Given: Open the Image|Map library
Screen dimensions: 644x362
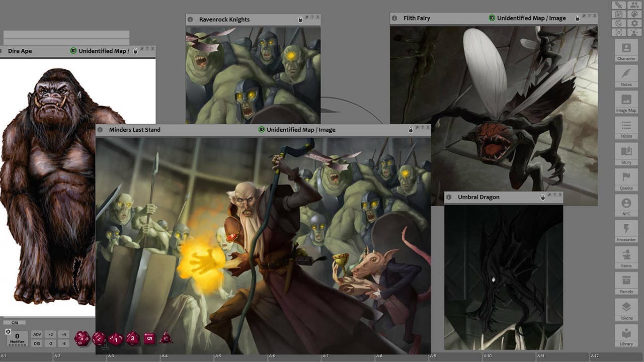Looking at the screenshot, I should click(x=626, y=102).
